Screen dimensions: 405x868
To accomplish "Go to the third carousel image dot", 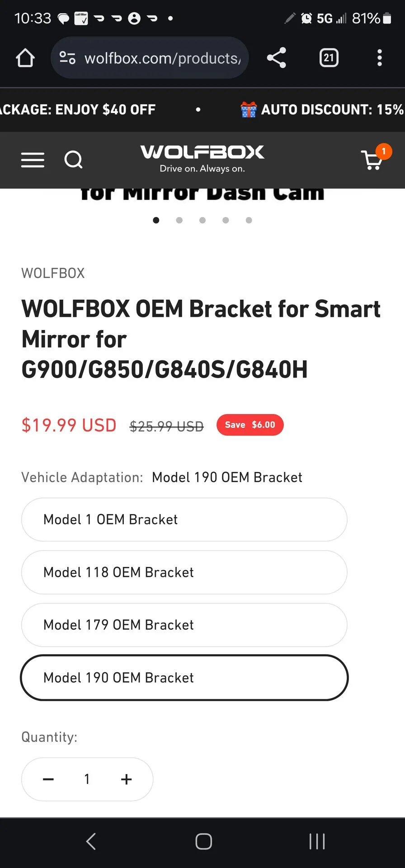I will [202, 220].
